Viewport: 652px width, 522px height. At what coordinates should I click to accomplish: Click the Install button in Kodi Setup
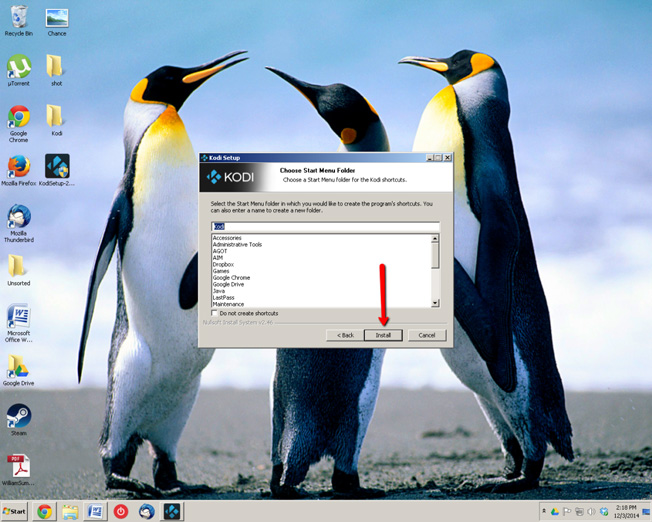click(x=383, y=335)
